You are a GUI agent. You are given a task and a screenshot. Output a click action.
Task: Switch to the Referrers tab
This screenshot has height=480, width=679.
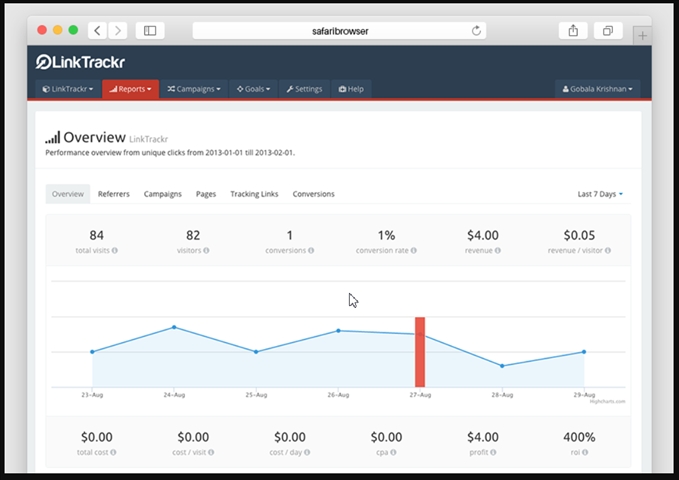click(113, 194)
